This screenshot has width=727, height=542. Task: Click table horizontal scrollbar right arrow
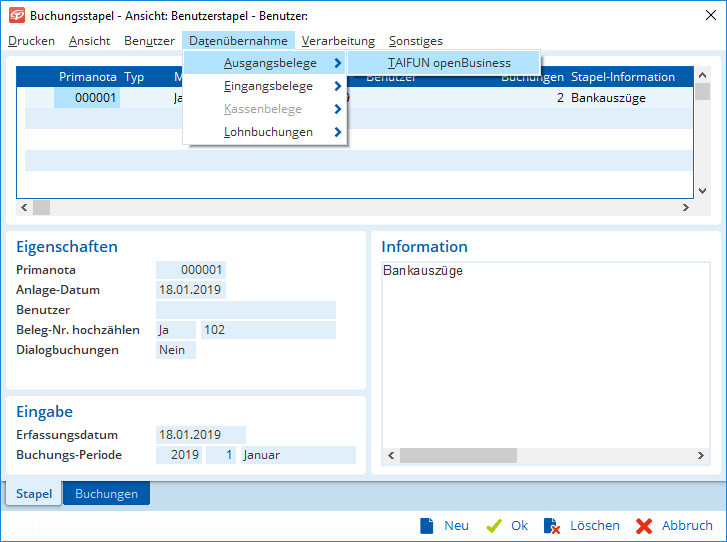click(686, 208)
